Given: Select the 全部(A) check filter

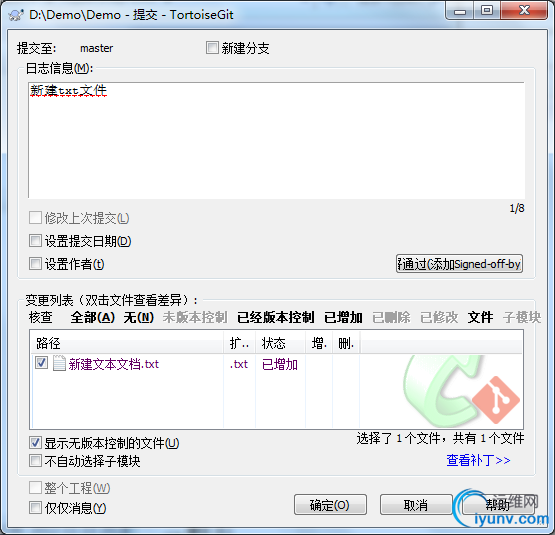Looking at the screenshot, I should (x=93, y=317).
